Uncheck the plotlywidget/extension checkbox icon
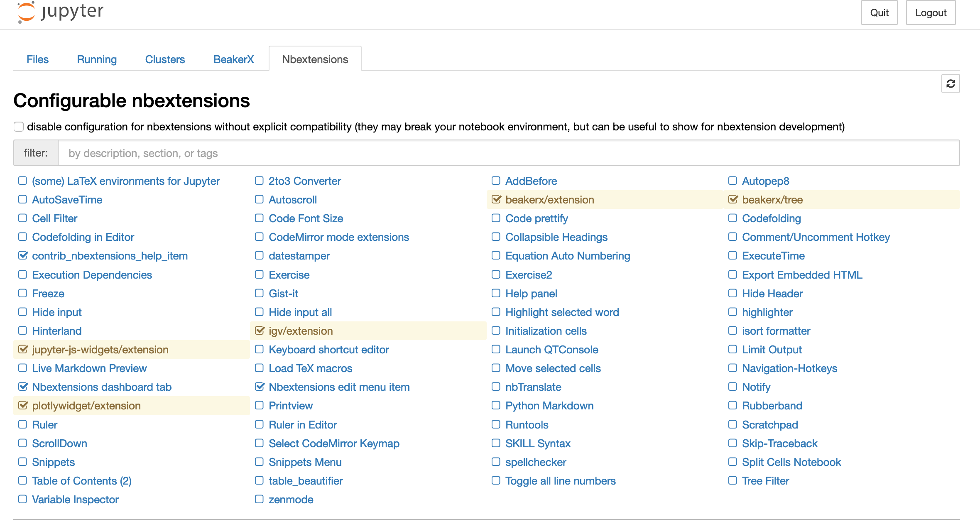980x529 pixels. (23, 406)
